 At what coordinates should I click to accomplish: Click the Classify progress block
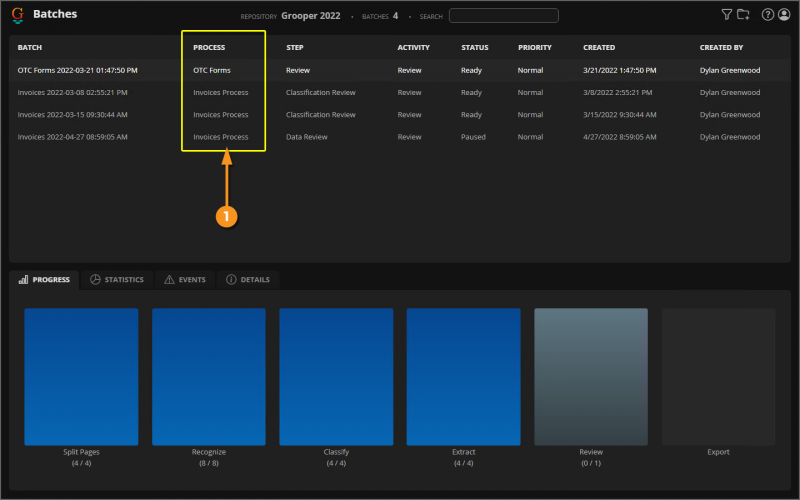336,376
